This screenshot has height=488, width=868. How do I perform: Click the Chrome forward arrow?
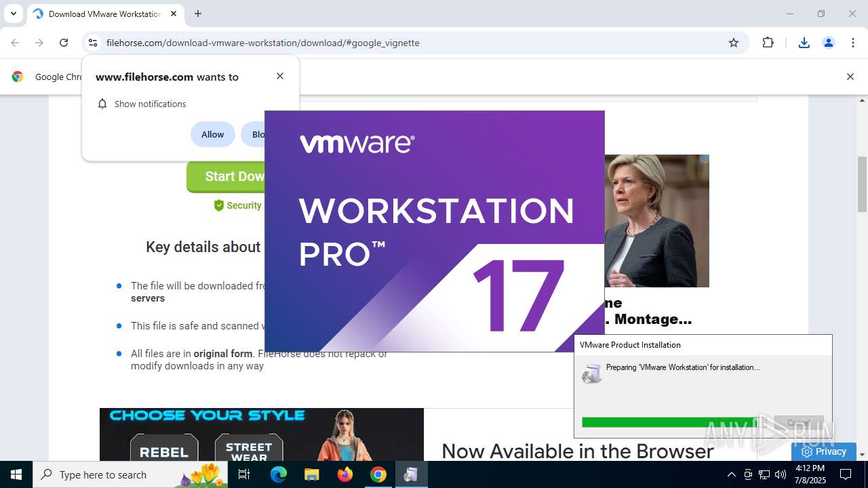coord(39,43)
